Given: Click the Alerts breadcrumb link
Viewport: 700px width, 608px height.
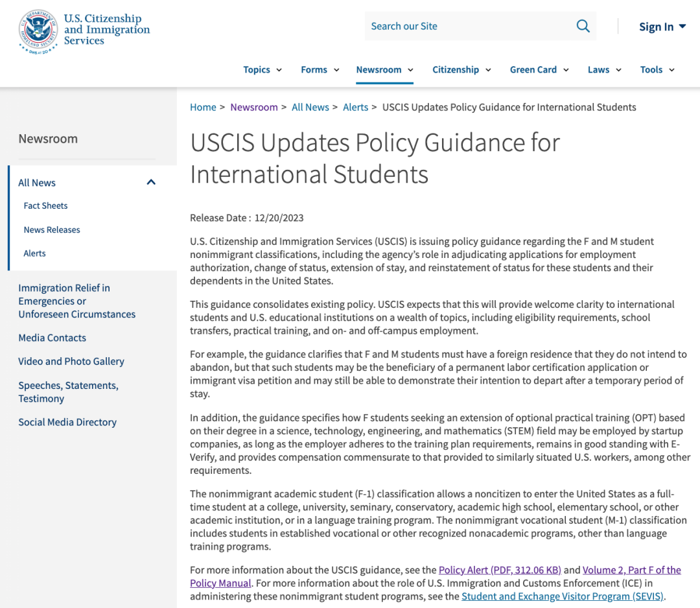Looking at the screenshot, I should (355, 107).
